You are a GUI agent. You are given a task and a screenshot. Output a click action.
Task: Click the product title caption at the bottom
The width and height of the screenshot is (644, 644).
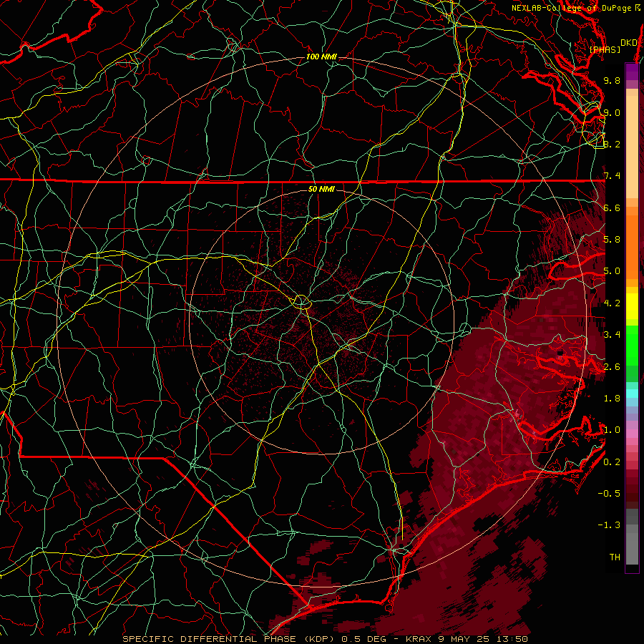(x=325, y=639)
